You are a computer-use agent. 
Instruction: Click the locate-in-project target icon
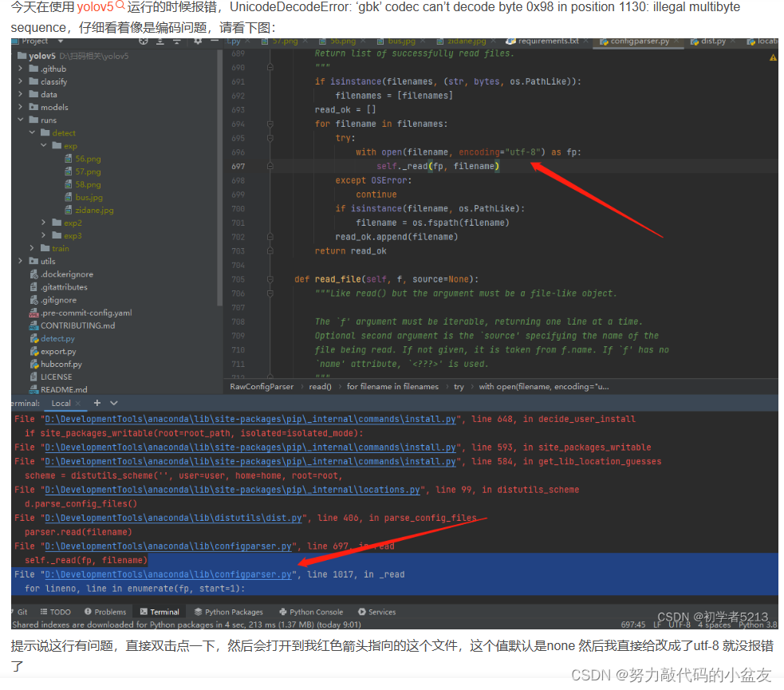click(x=144, y=41)
